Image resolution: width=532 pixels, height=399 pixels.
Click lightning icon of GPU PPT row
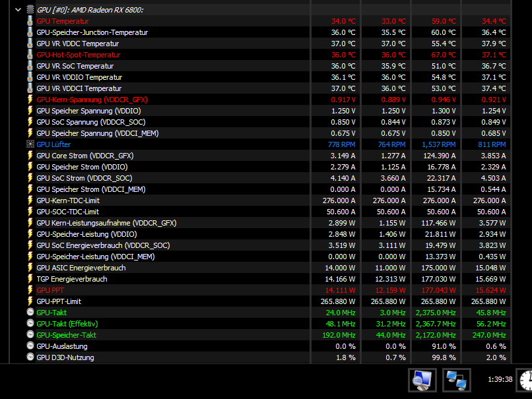[30, 290]
